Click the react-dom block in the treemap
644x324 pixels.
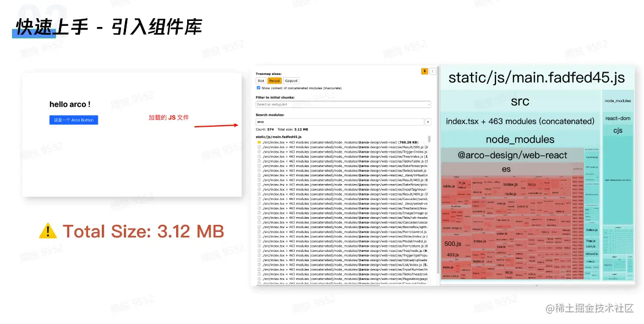(618, 118)
